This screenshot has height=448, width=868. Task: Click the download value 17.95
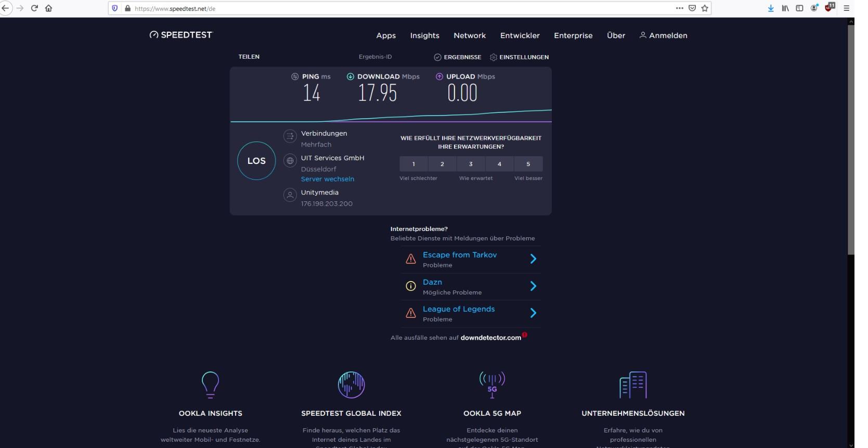[x=378, y=93]
